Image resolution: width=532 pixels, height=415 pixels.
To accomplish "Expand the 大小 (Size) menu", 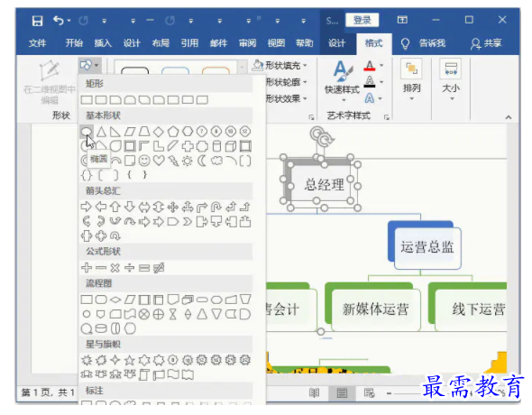I will click(x=451, y=80).
